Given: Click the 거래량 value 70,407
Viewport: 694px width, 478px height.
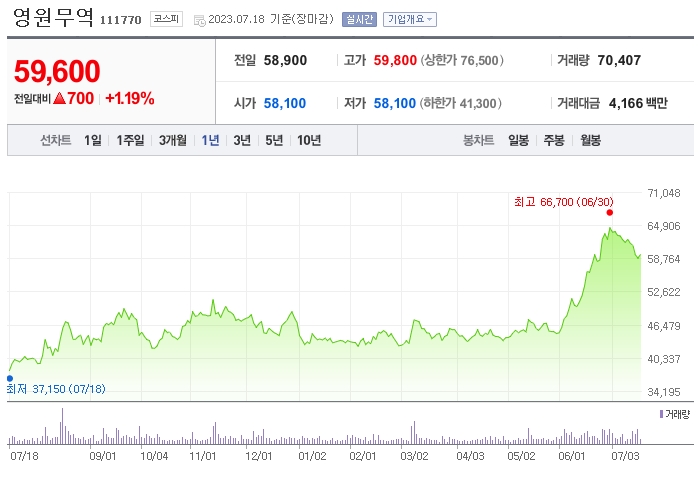Looking at the screenshot, I should click(x=619, y=60).
